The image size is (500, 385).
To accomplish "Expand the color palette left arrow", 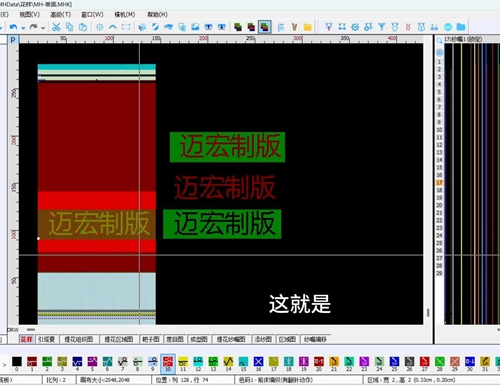I will point(4,365).
